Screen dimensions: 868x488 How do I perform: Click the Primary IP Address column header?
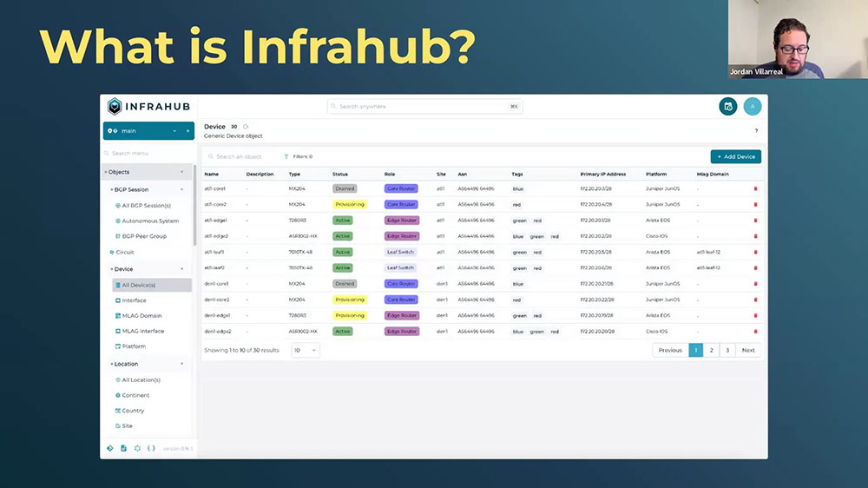[603, 175]
